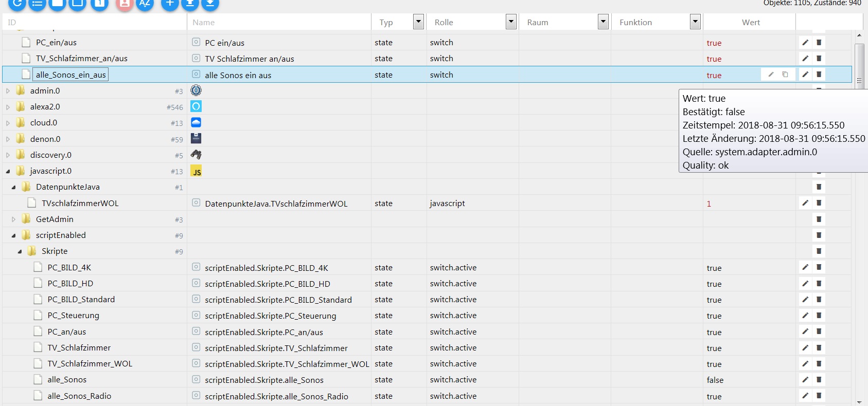Delete the GetAdmin folder
This screenshot has width=868, height=406.
819,219
